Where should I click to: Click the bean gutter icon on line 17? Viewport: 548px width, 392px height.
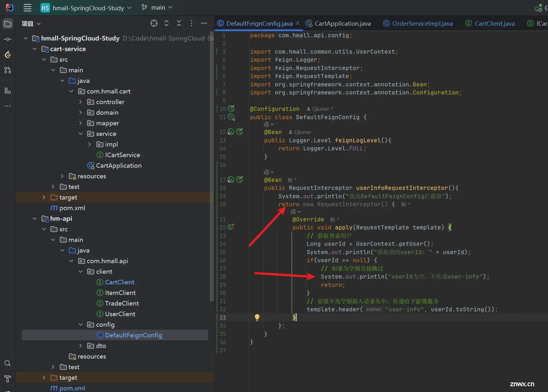coord(239,180)
